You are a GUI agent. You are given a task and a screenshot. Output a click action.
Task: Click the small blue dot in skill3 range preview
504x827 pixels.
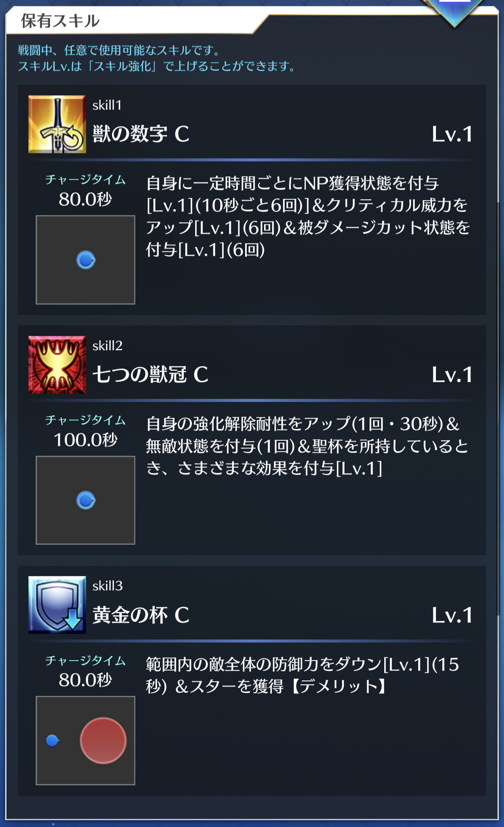coord(53,740)
